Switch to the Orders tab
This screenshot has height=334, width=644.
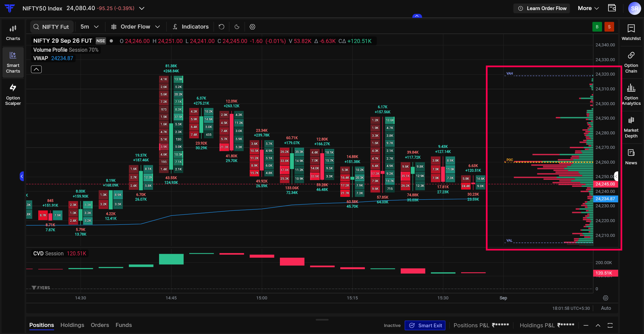point(100,325)
